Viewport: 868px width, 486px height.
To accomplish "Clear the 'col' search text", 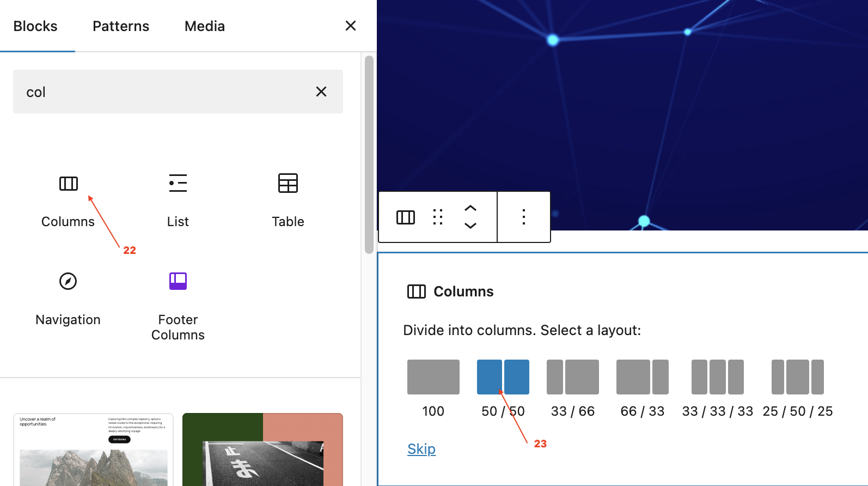I will coord(321,92).
